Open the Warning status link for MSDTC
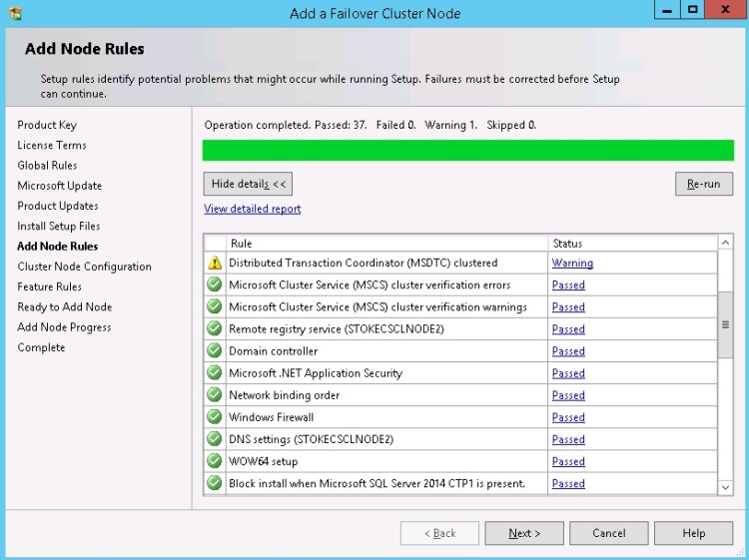Image resolution: width=749 pixels, height=560 pixels. pyautogui.click(x=572, y=264)
